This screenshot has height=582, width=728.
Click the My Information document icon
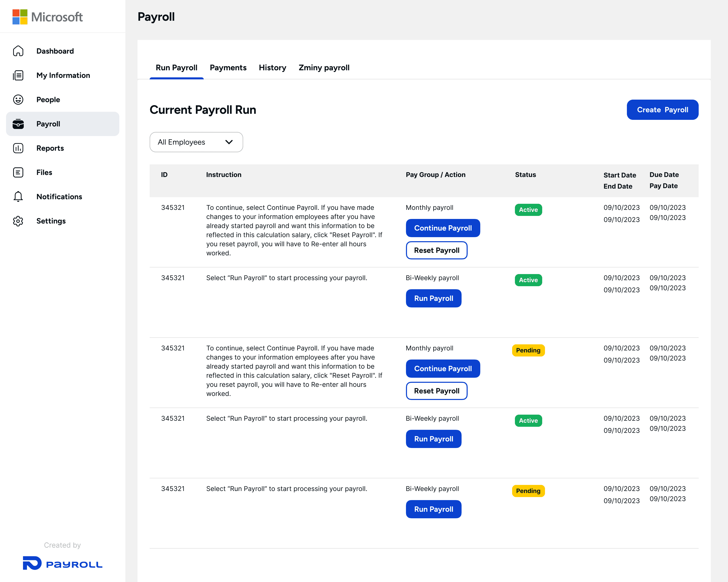click(x=18, y=75)
